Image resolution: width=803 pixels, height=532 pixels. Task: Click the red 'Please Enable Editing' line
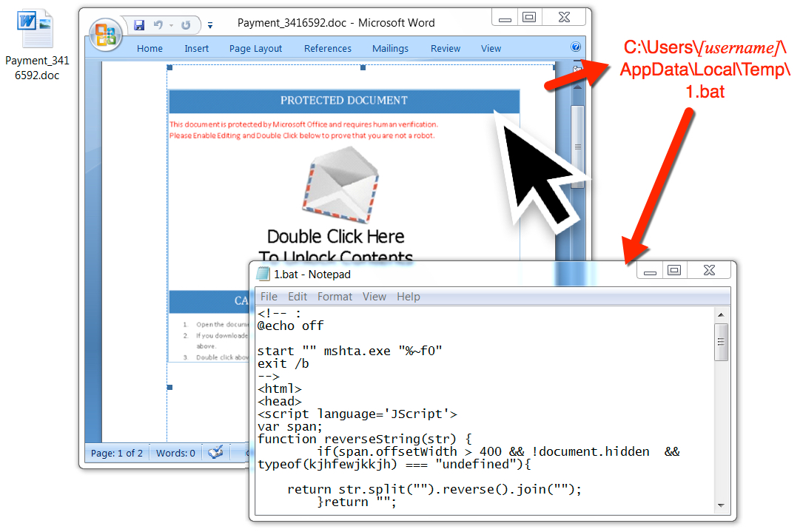click(x=302, y=135)
